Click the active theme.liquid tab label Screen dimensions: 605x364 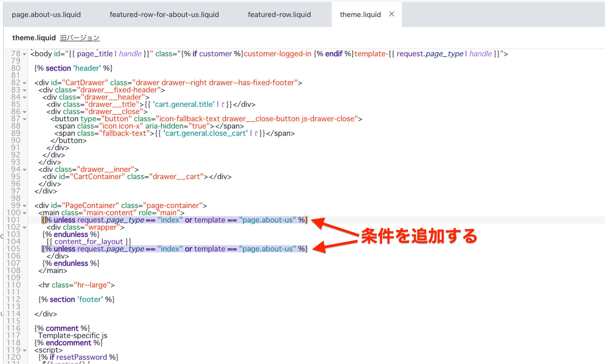360,15
